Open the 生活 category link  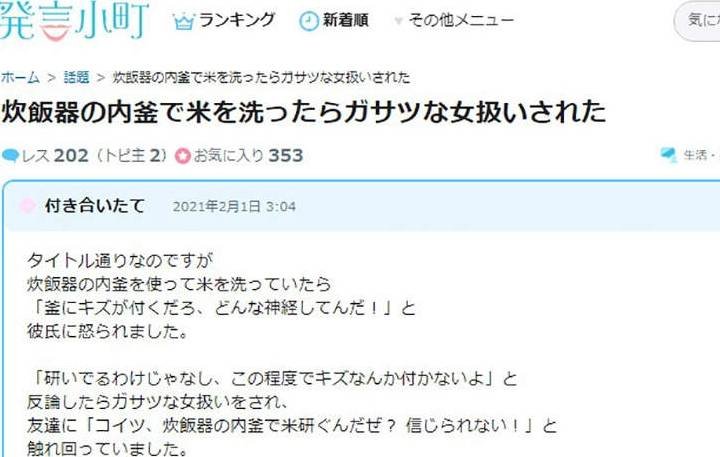[695, 155]
